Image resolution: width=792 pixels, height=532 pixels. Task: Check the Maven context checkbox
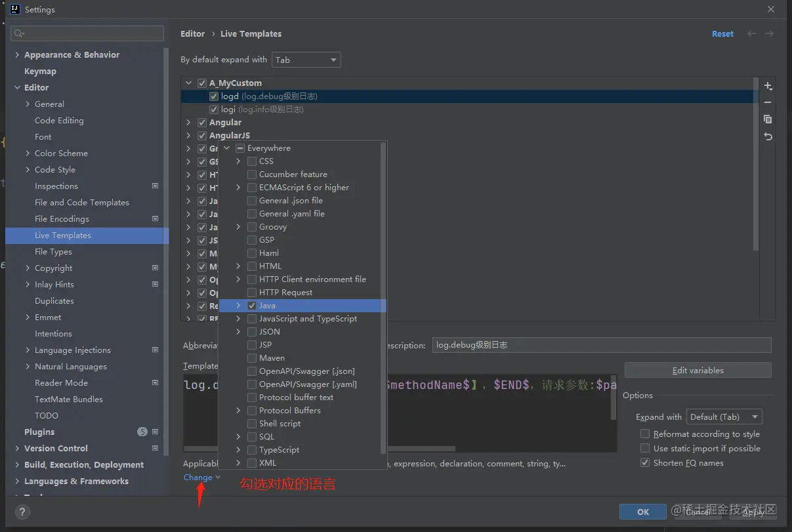(x=252, y=358)
